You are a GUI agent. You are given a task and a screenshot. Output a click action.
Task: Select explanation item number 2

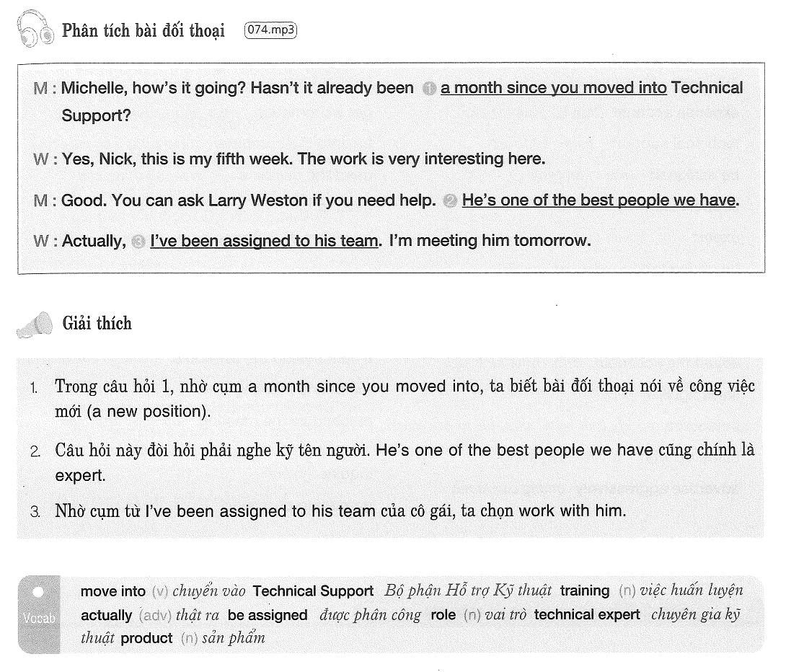pyautogui.click(x=392, y=462)
